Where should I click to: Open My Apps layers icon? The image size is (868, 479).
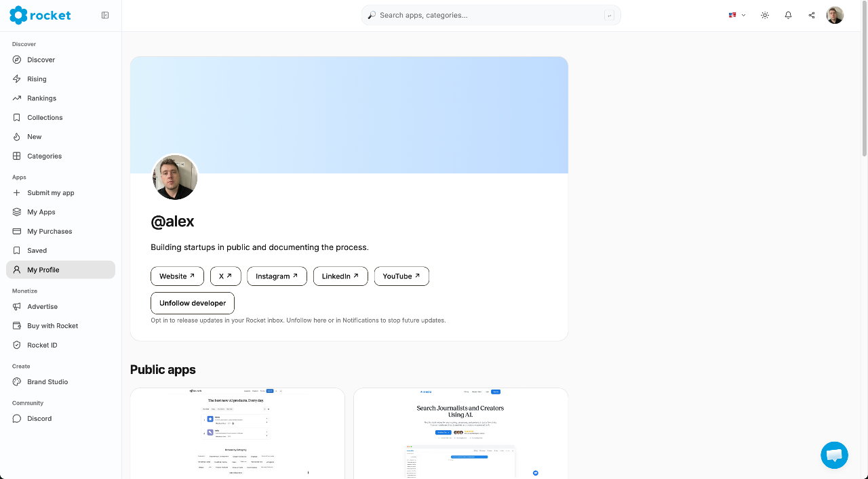tap(17, 212)
